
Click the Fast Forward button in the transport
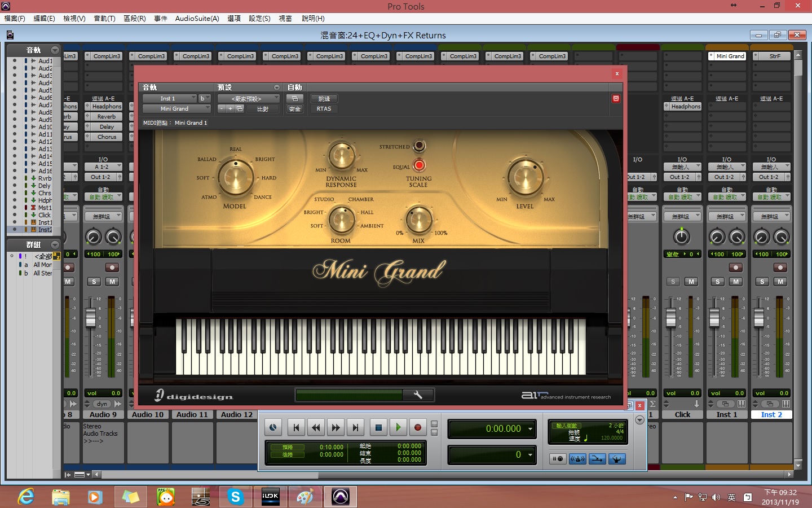[336, 428]
